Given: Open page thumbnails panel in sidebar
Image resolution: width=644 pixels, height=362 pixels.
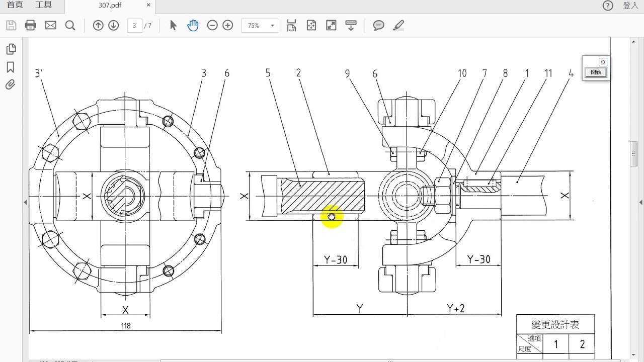Looking at the screenshot, I should 11,49.
